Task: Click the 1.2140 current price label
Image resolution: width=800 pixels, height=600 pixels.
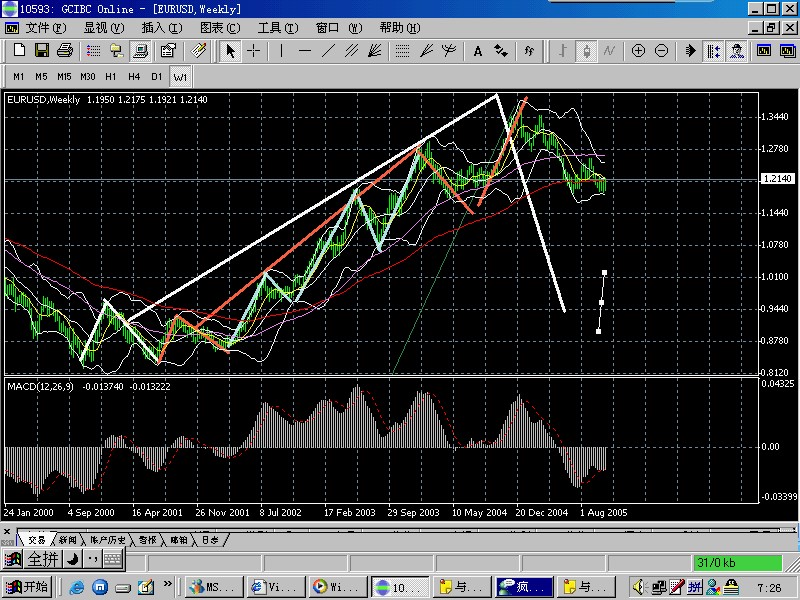Action: click(777, 179)
